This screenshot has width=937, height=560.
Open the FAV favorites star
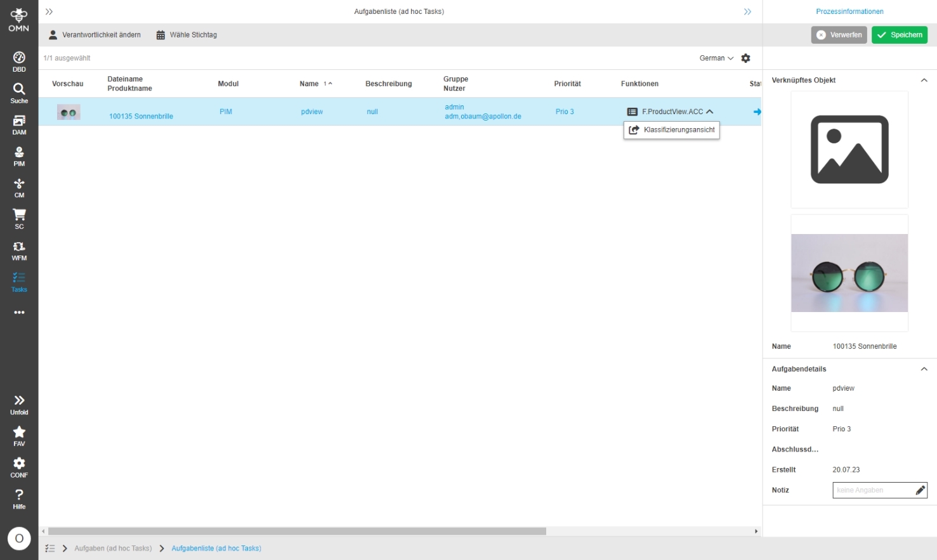coord(19,436)
